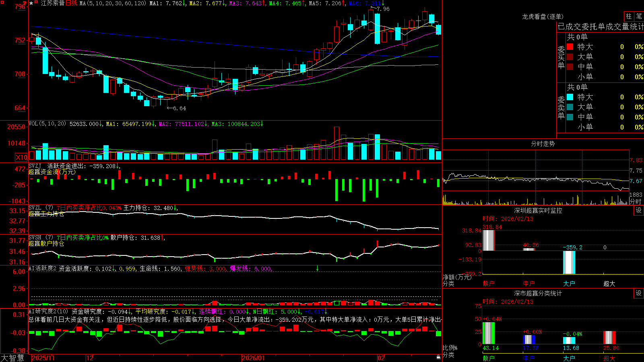Click the MA2: 7.677 value
This screenshot has height=362, width=644.
point(205,3)
